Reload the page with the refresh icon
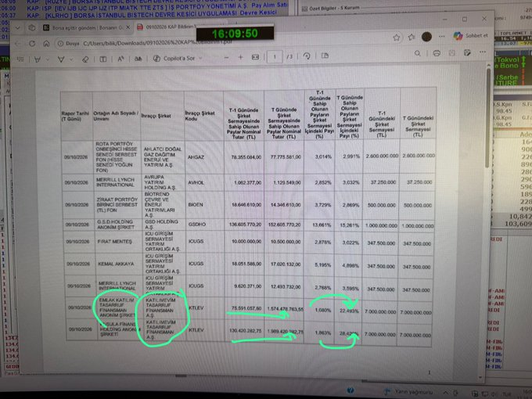This screenshot has height=399, width=532. [32, 44]
